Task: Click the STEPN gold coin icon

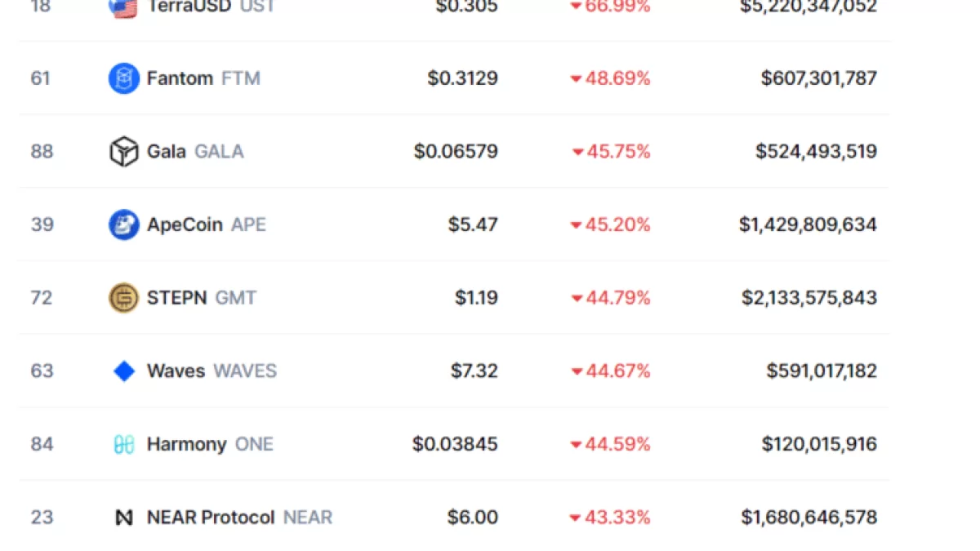Action: [123, 298]
